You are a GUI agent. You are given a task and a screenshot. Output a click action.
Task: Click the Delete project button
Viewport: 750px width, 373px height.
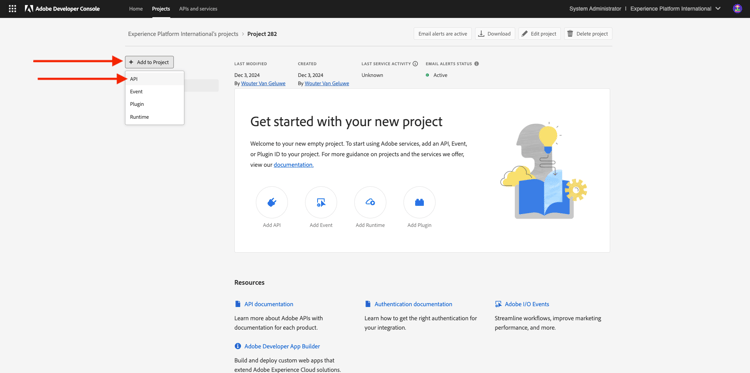[588, 34]
